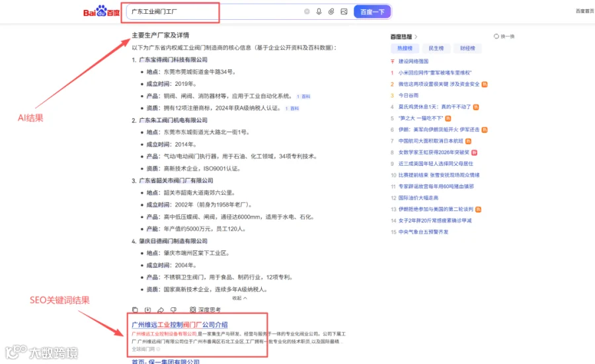Open hot search 近三成美国年轻人选择同父母居住
The width and height of the screenshot is (595, 364).
(x=436, y=163)
